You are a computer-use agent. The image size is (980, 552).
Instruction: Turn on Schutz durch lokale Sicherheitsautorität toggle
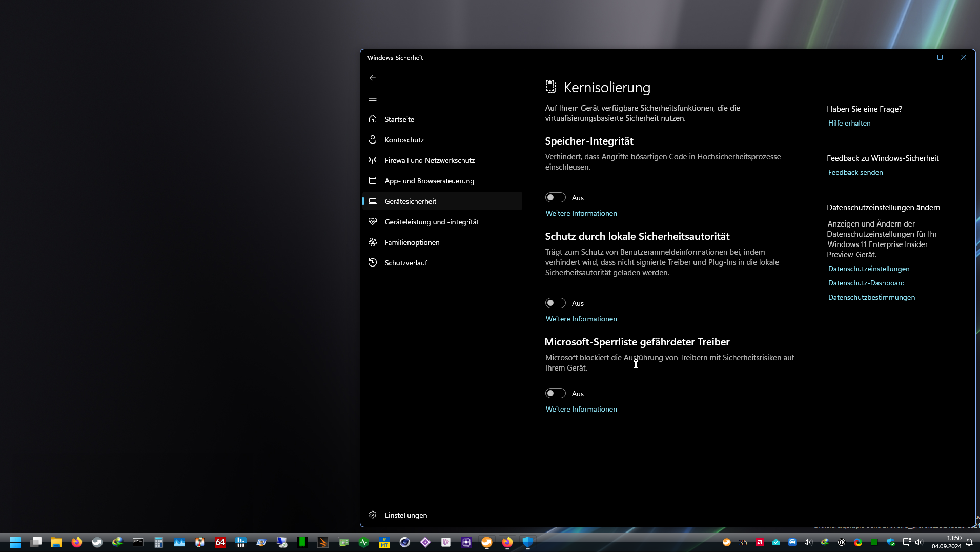(x=555, y=303)
